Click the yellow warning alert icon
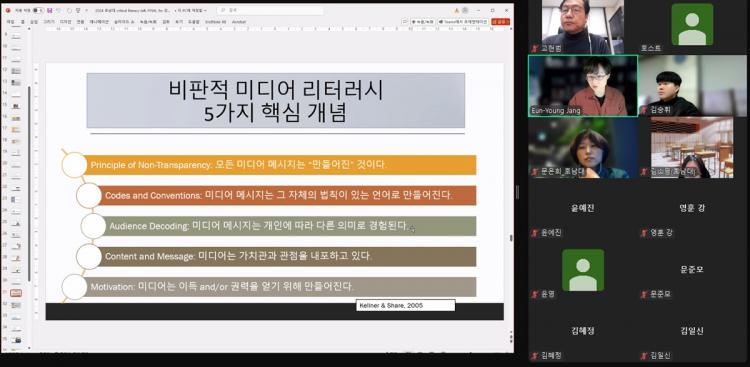750x367 pixels. click(456, 11)
